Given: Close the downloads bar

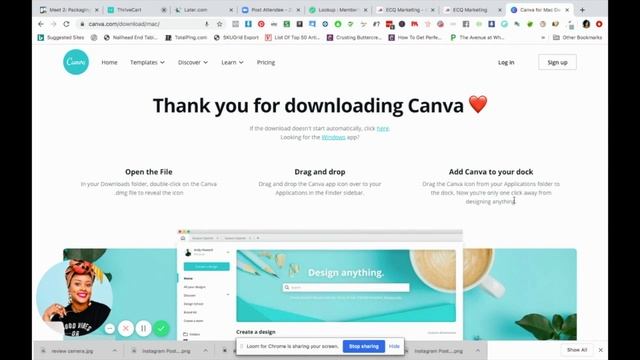Looking at the screenshot, I should (600, 350).
